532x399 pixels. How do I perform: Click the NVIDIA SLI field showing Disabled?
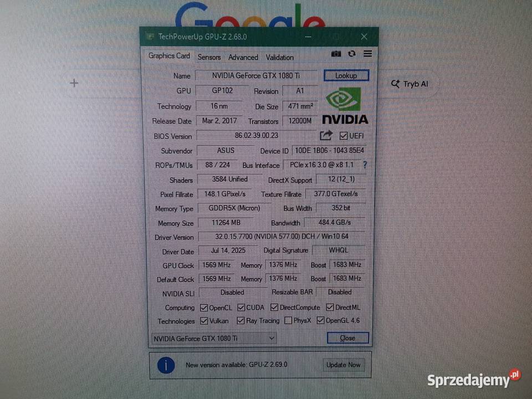tap(232, 292)
